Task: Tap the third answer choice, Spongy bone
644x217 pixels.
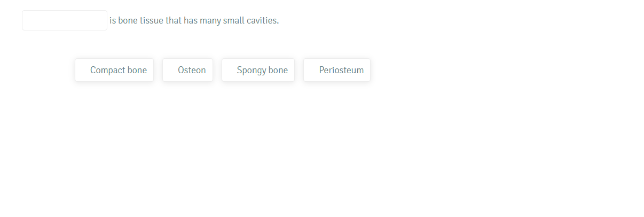Action: (258, 70)
